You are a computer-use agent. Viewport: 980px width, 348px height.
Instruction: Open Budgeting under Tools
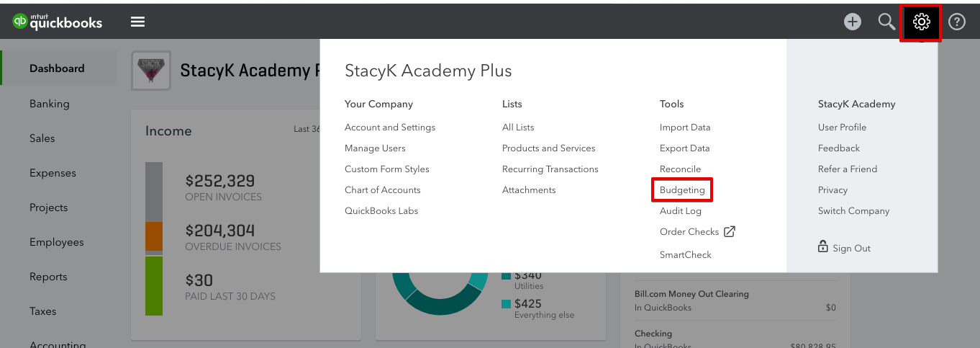click(682, 190)
